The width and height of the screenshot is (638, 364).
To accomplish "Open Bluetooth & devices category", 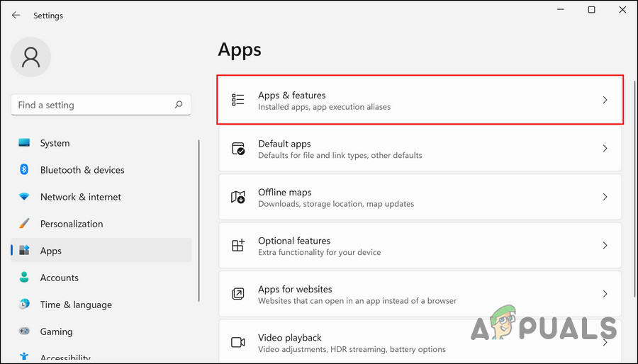I will point(101,170).
